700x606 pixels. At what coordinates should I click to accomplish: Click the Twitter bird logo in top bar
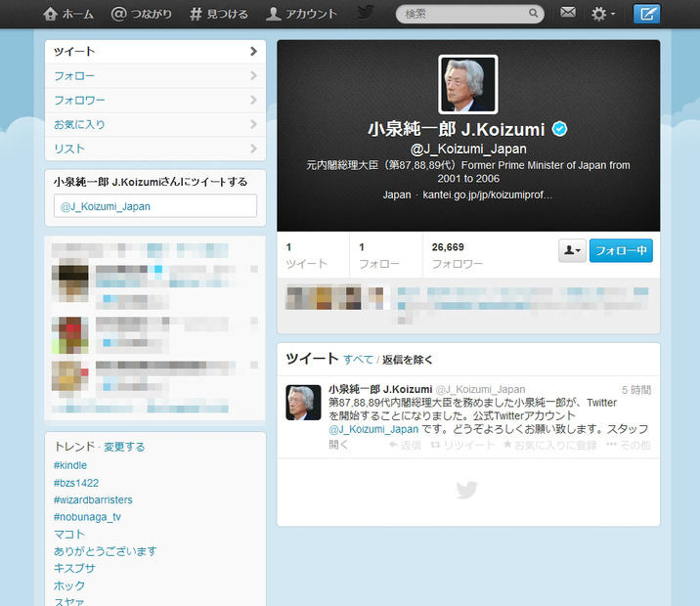pos(366,13)
